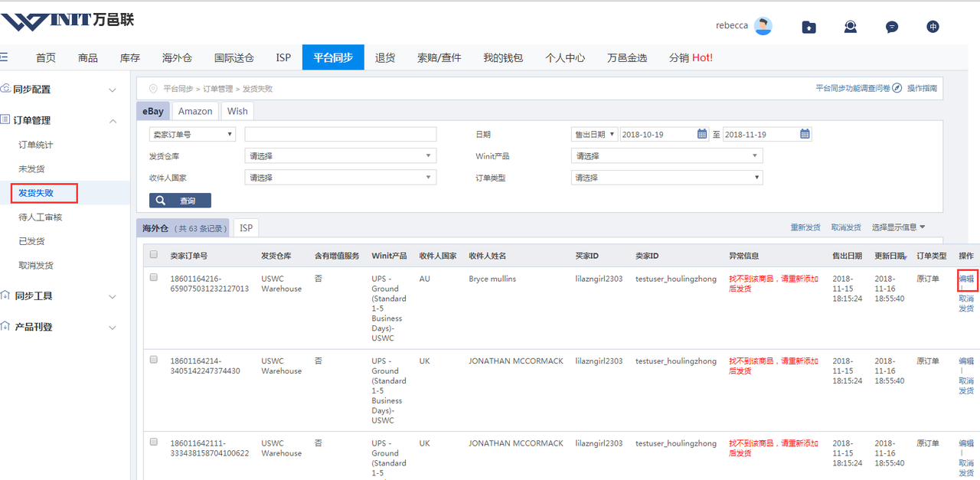Open the 商品 menu

coord(88,57)
